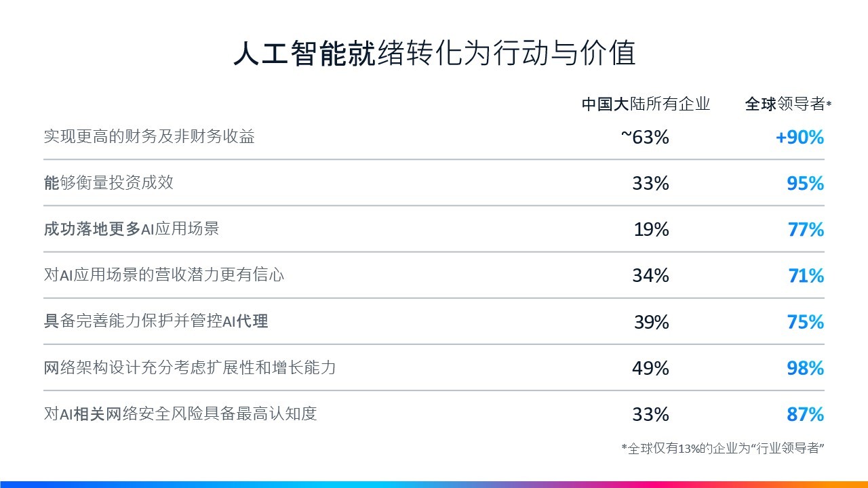
Task: Click the 34% value
Action: pos(650,275)
